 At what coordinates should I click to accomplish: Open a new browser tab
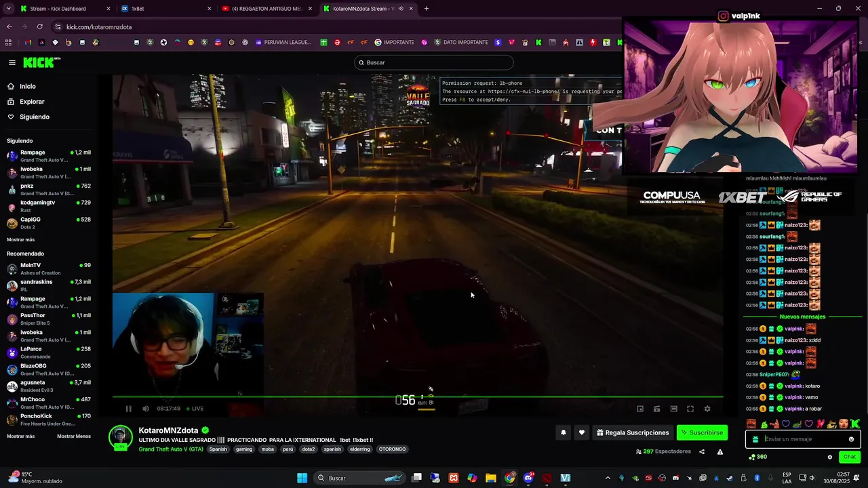coord(427,9)
